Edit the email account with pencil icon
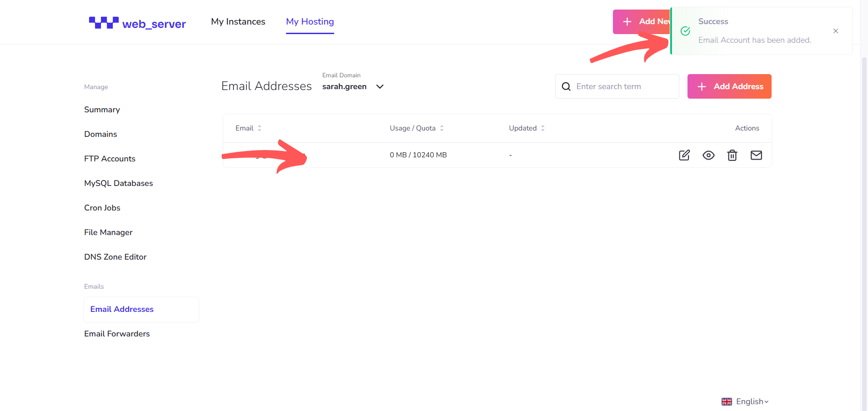 [684, 155]
